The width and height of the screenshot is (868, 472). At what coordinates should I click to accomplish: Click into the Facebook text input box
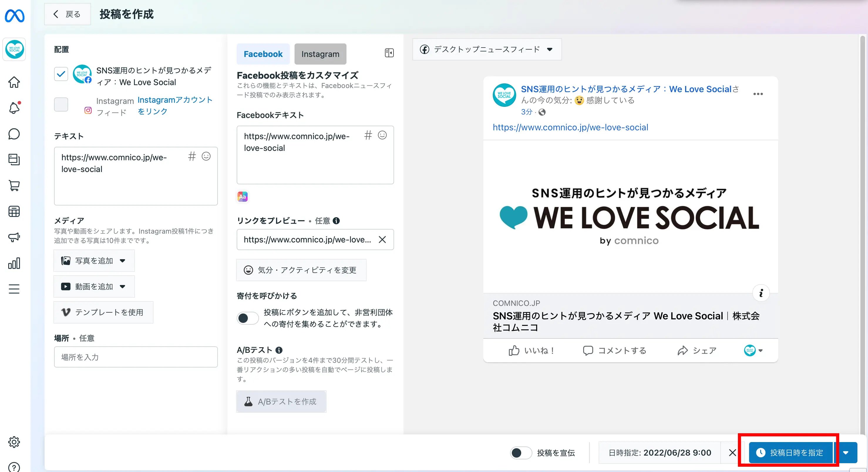pyautogui.click(x=315, y=155)
